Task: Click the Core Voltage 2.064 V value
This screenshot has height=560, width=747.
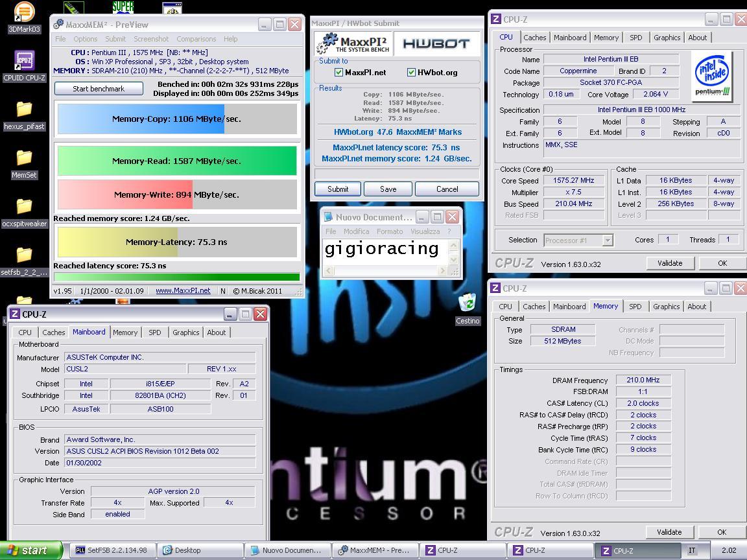Action: 656,94
